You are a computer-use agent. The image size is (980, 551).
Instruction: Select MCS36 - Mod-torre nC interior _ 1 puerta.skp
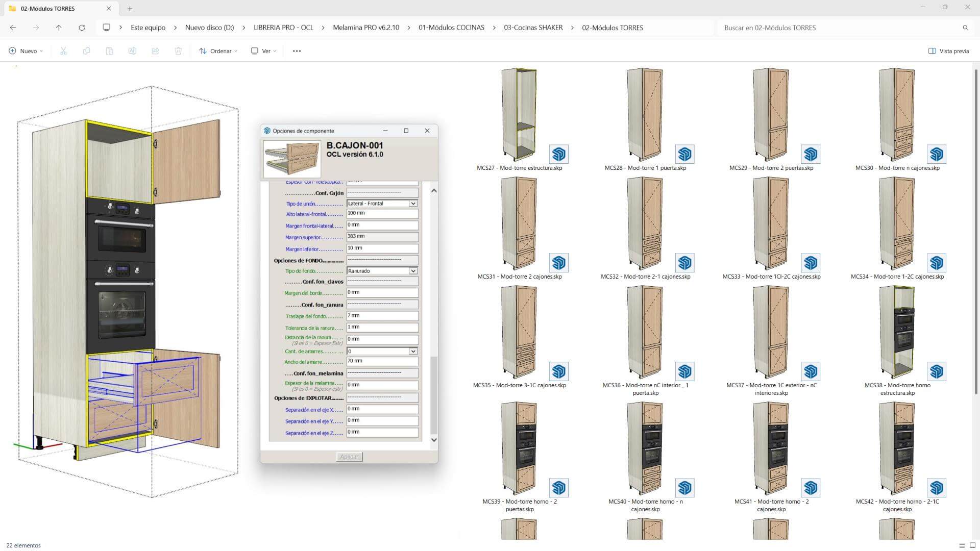pyautogui.click(x=645, y=340)
